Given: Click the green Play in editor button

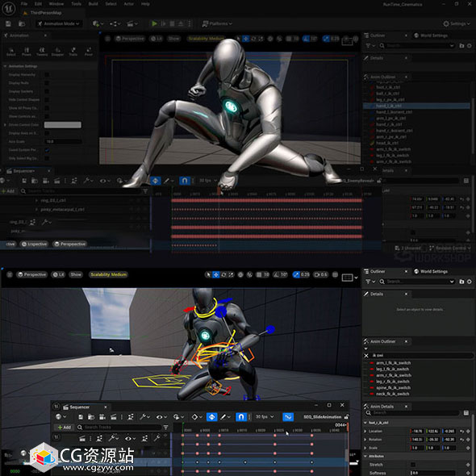Looking at the screenshot, I should [154, 23].
